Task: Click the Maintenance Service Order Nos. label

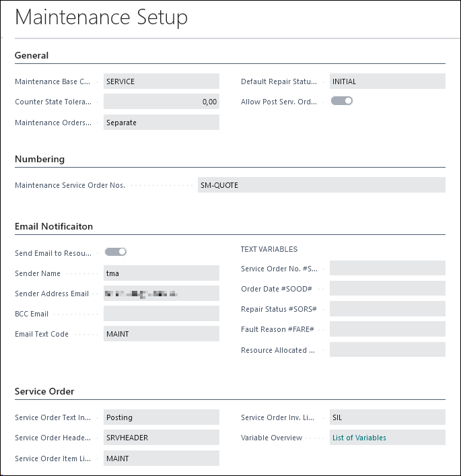Action: coord(70,185)
